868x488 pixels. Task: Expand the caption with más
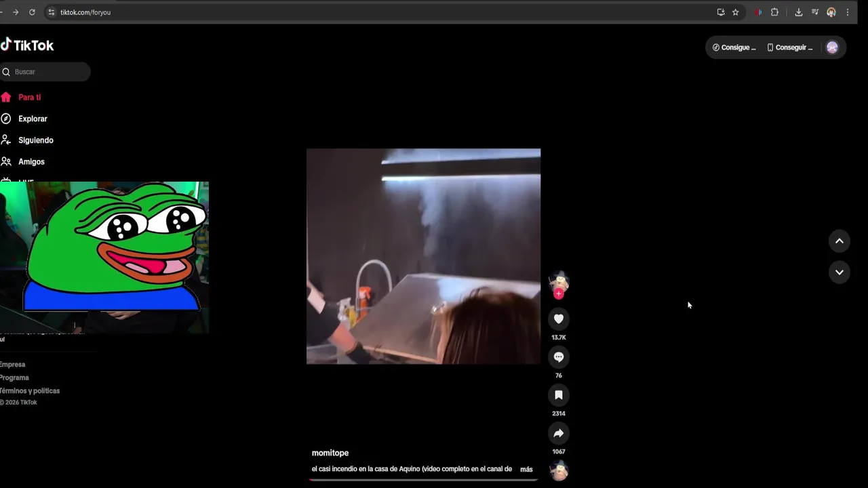pyautogui.click(x=526, y=469)
